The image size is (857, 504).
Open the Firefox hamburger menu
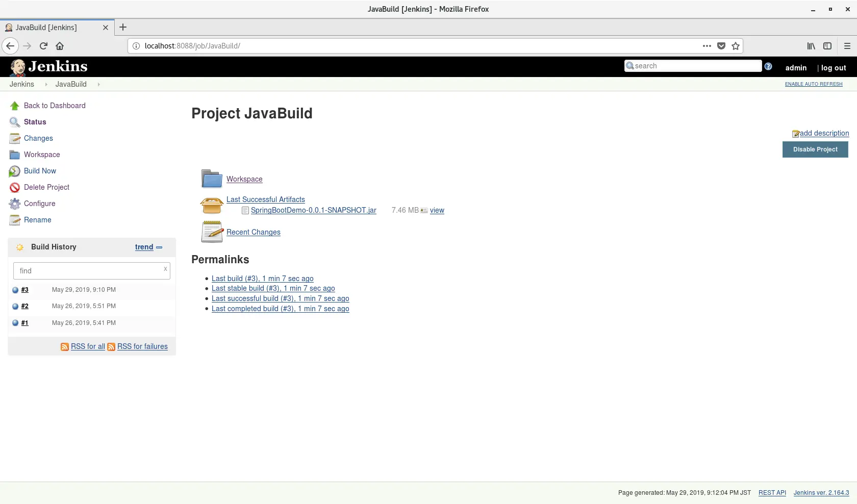pyautogui.click(x=847, y=46)
